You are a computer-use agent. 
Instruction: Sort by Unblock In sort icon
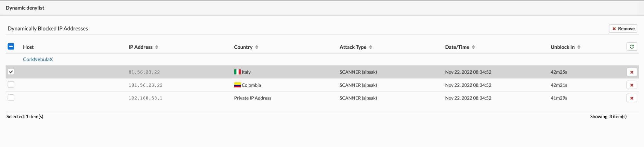(579, 47)
